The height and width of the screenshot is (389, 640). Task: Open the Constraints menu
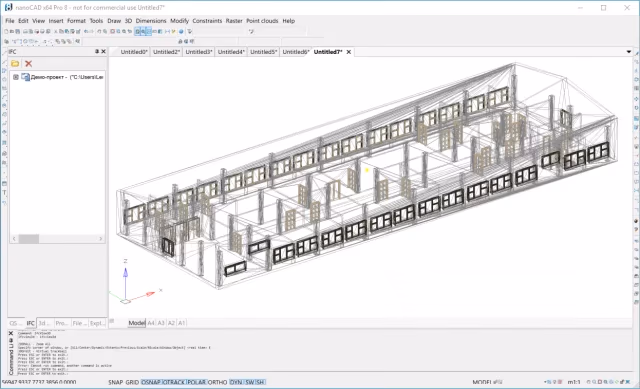point(207,21)
